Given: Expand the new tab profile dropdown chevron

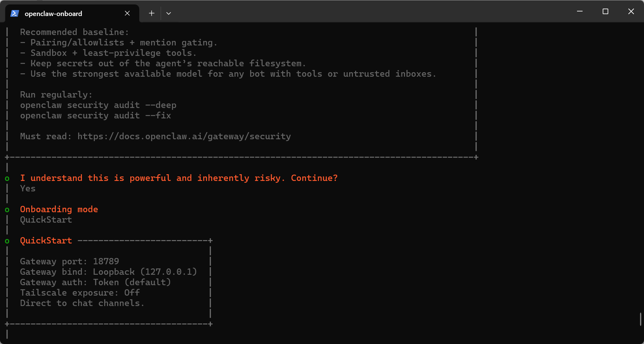Looking at the screenshot, I should coord(169,13).
